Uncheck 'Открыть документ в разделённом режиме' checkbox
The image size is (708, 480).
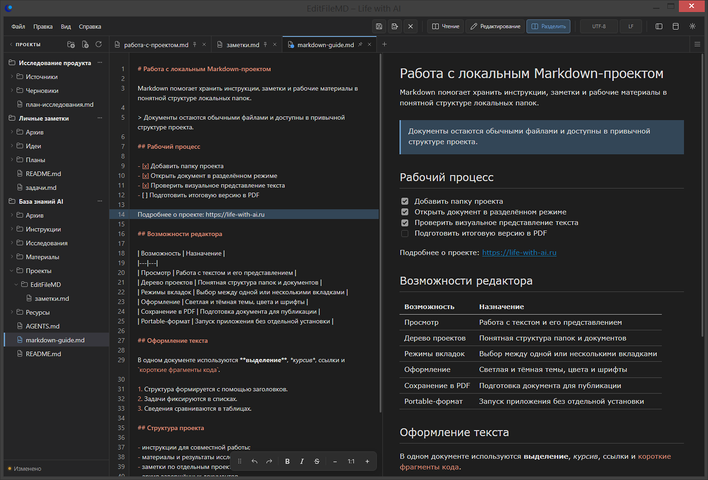[405, 212]
